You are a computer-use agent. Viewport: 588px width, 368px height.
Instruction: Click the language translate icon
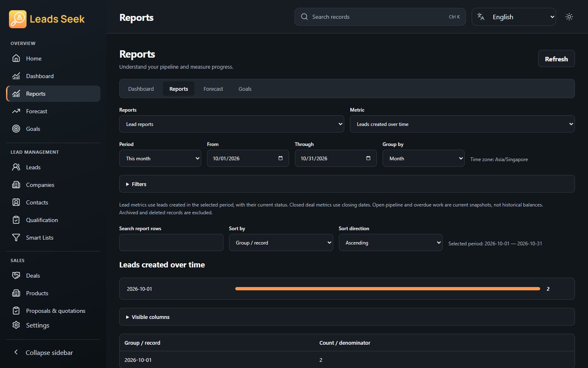coord(481,17)
